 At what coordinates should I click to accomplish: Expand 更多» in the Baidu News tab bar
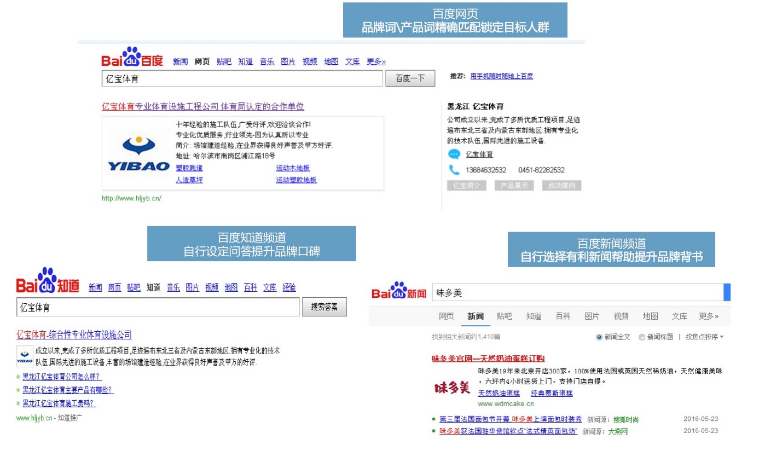click(709, 316)
